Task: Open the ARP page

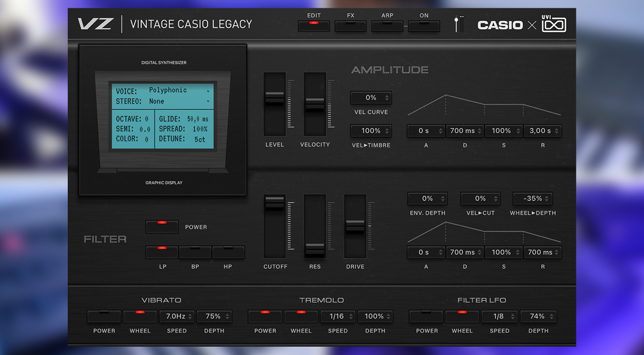Action: coord(387,26)
